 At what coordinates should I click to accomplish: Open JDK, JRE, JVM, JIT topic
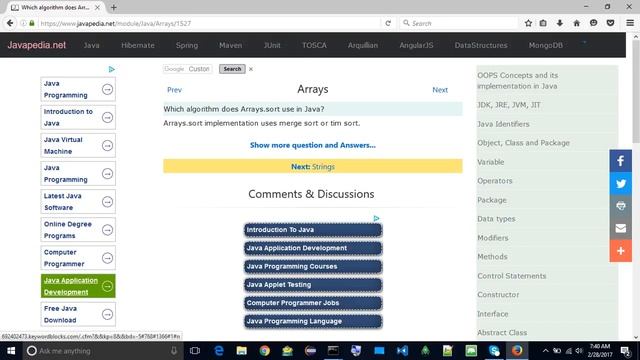(509, 105)
